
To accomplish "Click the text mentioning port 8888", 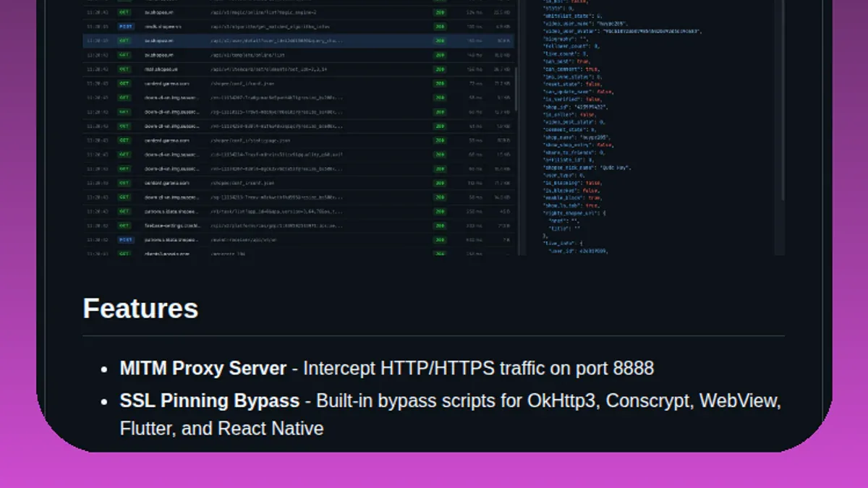I will pos(478,368).
